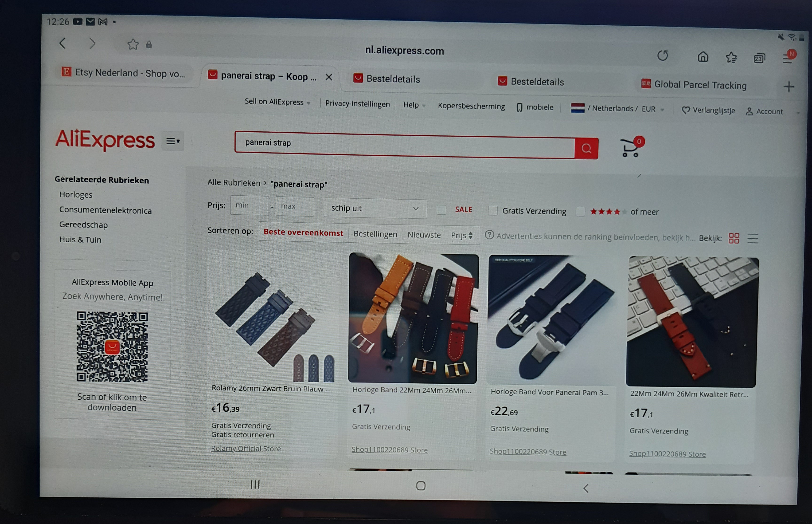
Task: Open Kopersbescherming link
Action: (471, 106)
